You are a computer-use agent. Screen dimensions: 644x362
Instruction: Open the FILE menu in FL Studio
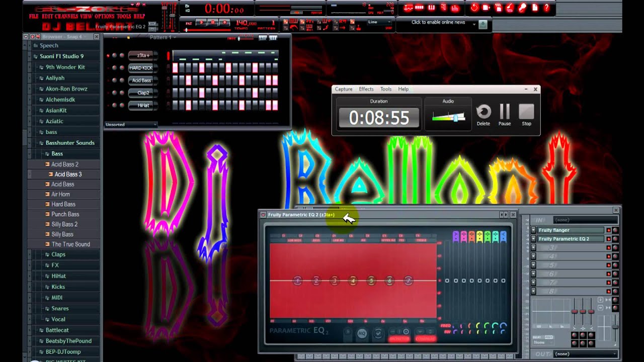pyautogui.click(x=34, y=17)
